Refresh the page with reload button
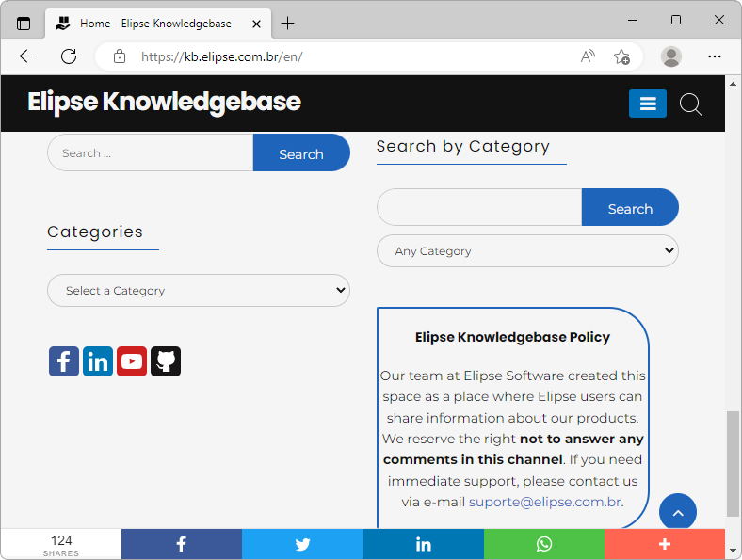 click(x=69, y=56)
